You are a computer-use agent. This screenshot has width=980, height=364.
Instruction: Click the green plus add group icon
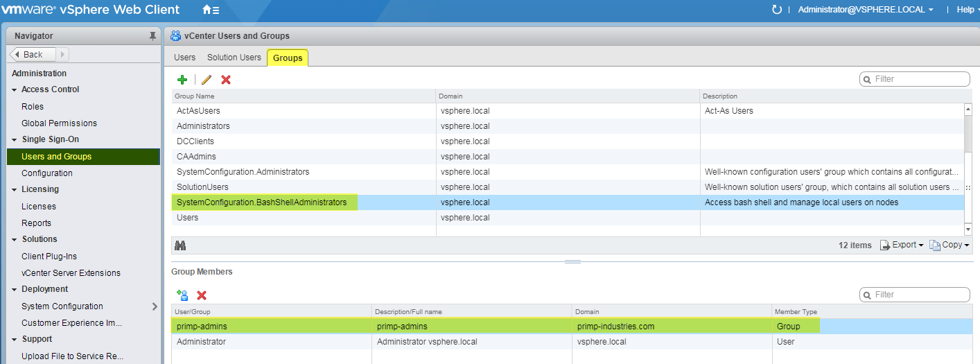point(182,80)
